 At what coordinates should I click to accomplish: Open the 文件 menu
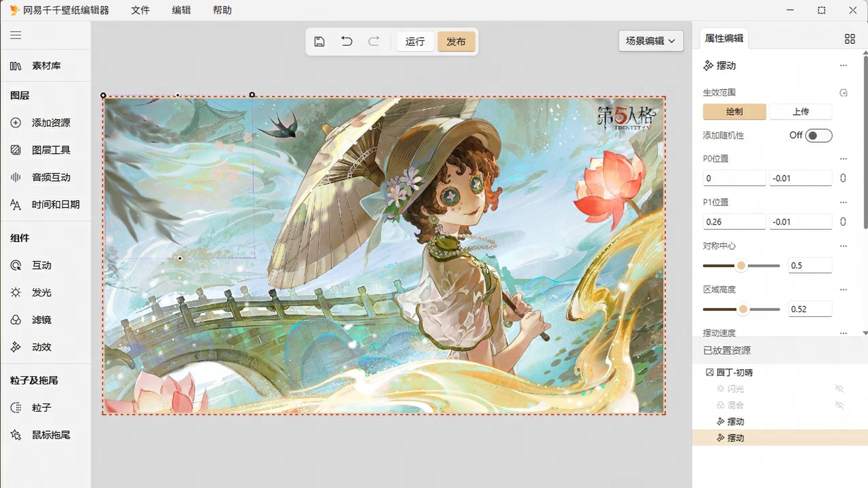(x=140, y=10)
